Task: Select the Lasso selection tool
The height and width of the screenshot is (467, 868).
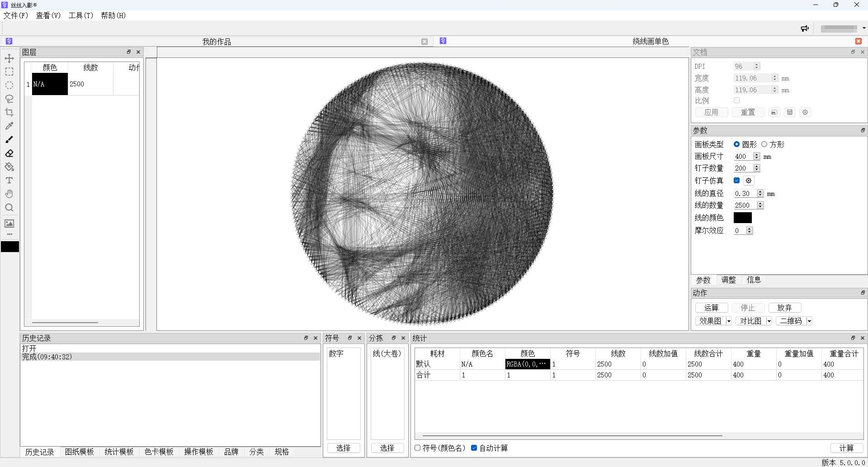Action: click(x=9, y=99)
